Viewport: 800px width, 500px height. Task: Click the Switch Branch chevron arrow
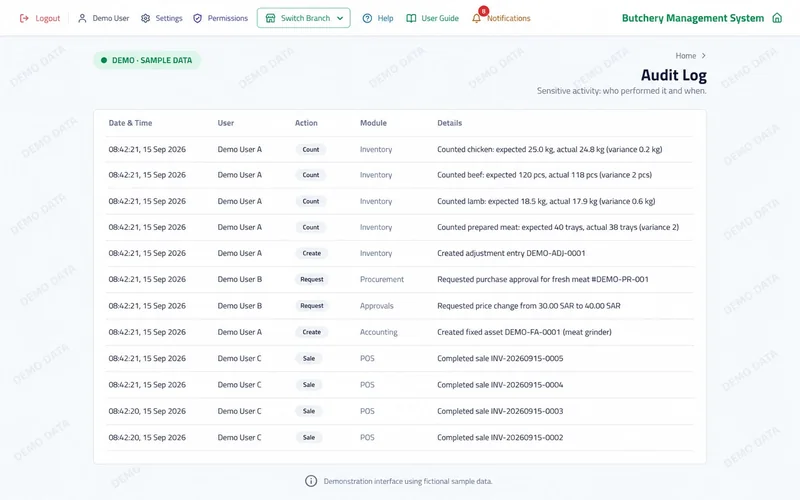tap(340, 18)
